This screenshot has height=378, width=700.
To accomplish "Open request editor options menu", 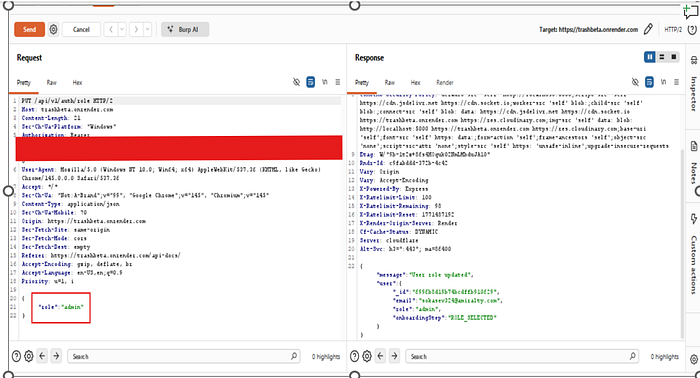I will coord(338,82).
